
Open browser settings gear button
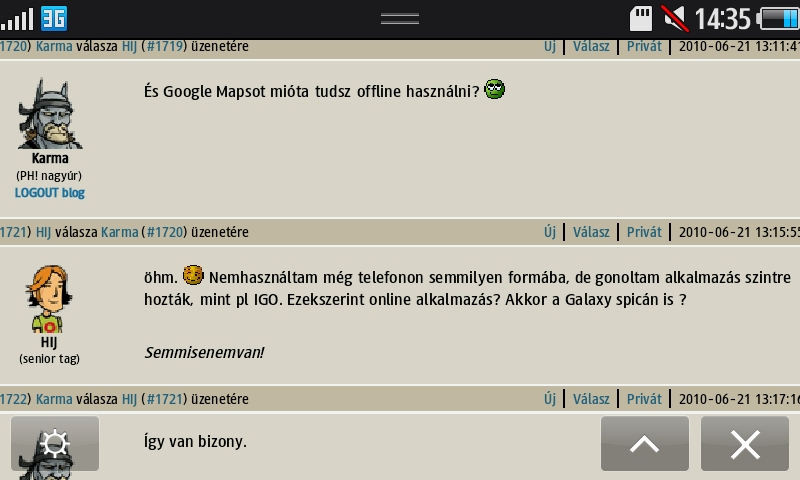55,443
